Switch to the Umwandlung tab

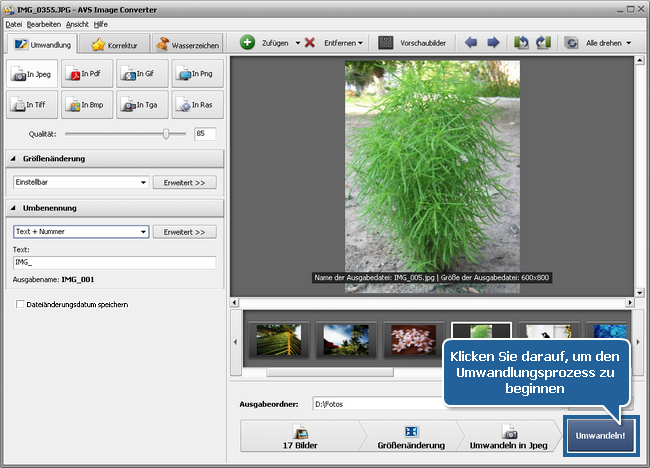coord(42,44)
